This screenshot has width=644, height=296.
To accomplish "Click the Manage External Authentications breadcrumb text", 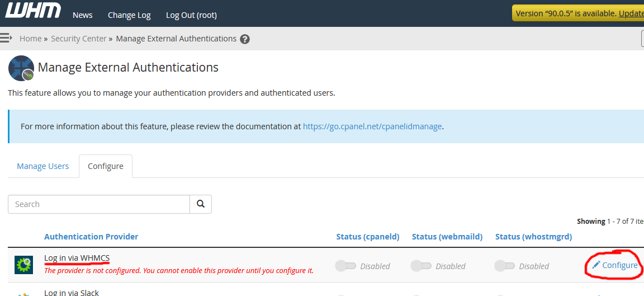I will pos(176,39).
